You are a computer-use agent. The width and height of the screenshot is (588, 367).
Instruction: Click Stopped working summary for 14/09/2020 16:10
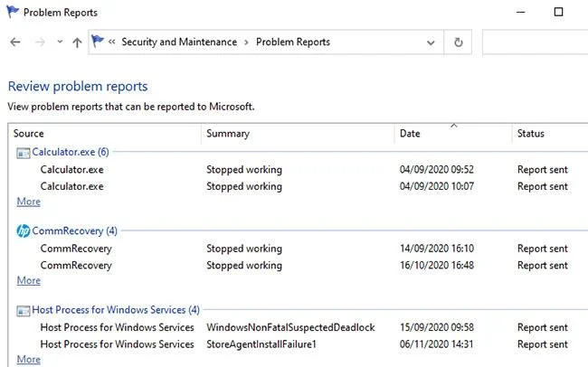point(244,249)
